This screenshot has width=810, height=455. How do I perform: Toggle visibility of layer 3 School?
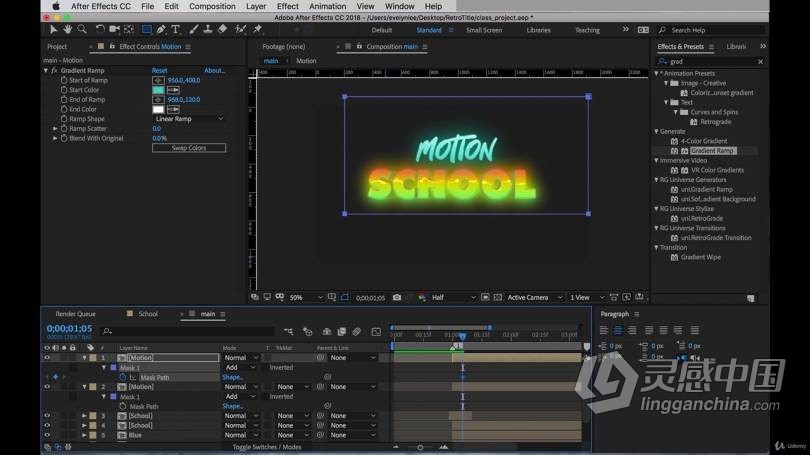pos(46,415)
